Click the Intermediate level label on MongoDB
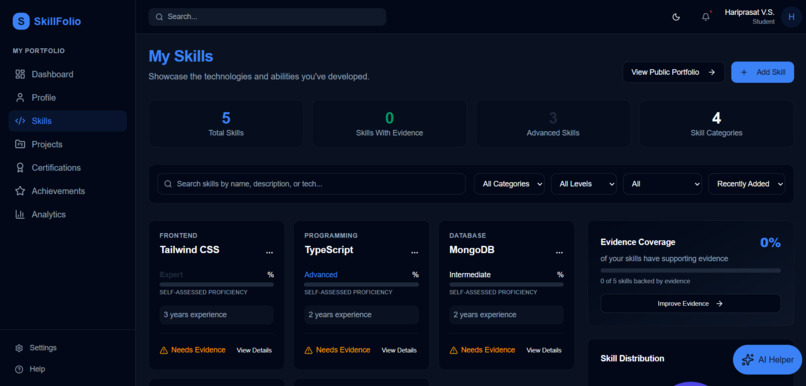Image resolution: width=806 pixels, height=386 pixels. pyautogui.click(x=470, y=275)
